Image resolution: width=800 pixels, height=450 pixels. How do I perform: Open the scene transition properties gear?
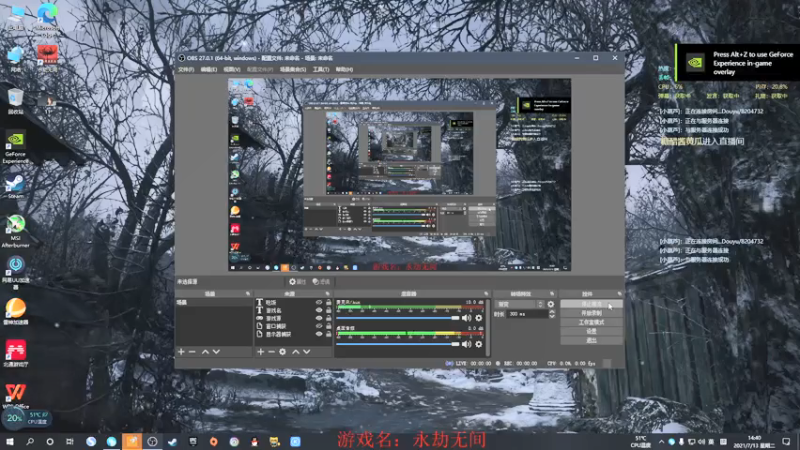pyautogui.click(x=551, y=304)
